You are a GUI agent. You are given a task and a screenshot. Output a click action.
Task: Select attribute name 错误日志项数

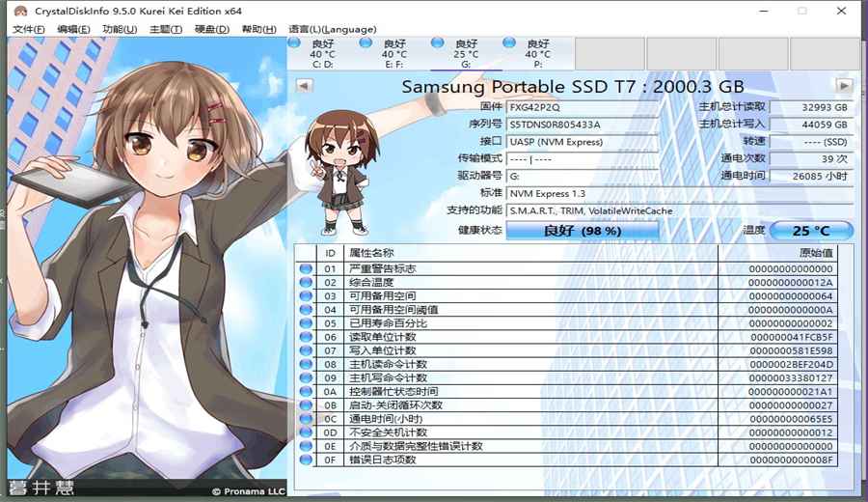click(x=383, y=460)
